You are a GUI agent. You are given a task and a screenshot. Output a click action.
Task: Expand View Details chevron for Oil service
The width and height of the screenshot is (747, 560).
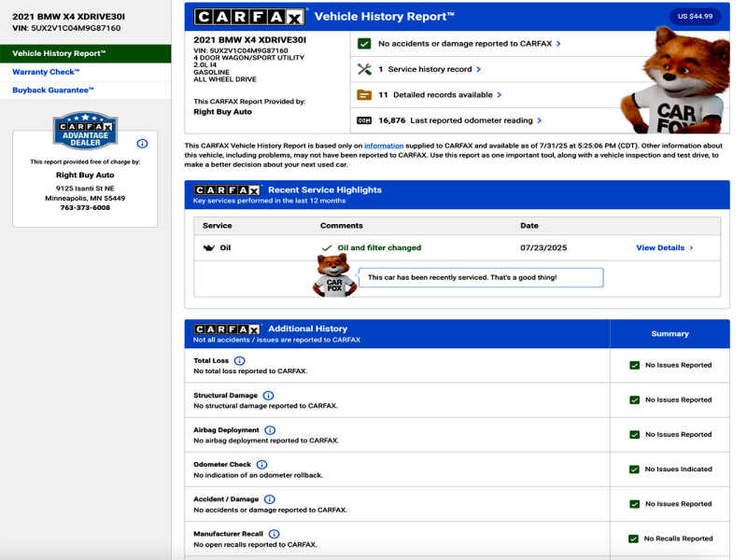click(691, 247)
